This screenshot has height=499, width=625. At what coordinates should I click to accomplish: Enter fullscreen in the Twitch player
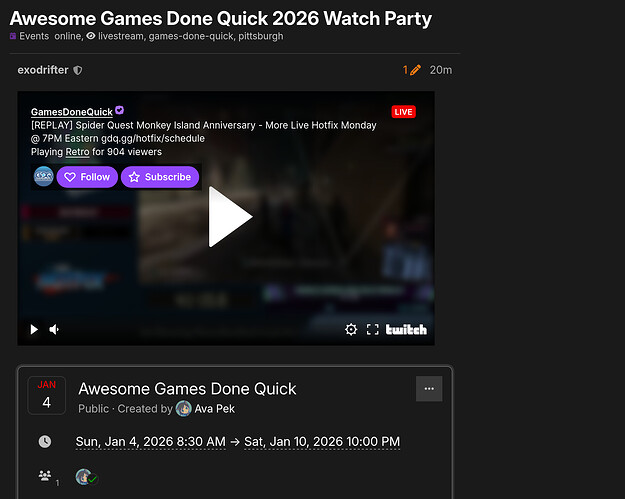point(373,330)
